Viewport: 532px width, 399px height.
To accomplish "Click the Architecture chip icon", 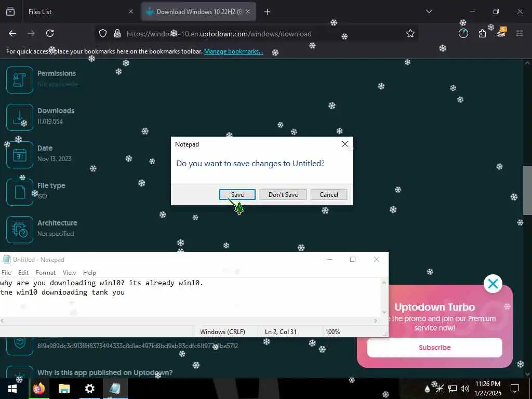I will pos(20,230).
